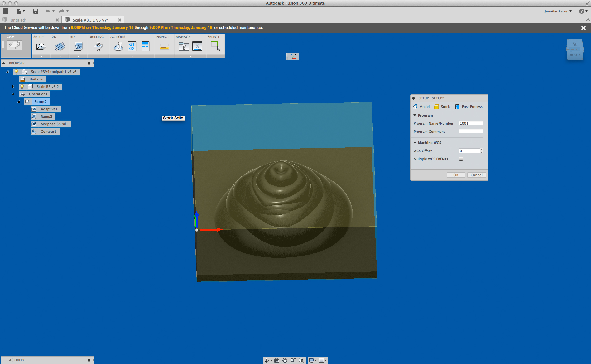Open the Setup toolpath creation icon
The image size is (591, 364).
(x=41, y=46)
